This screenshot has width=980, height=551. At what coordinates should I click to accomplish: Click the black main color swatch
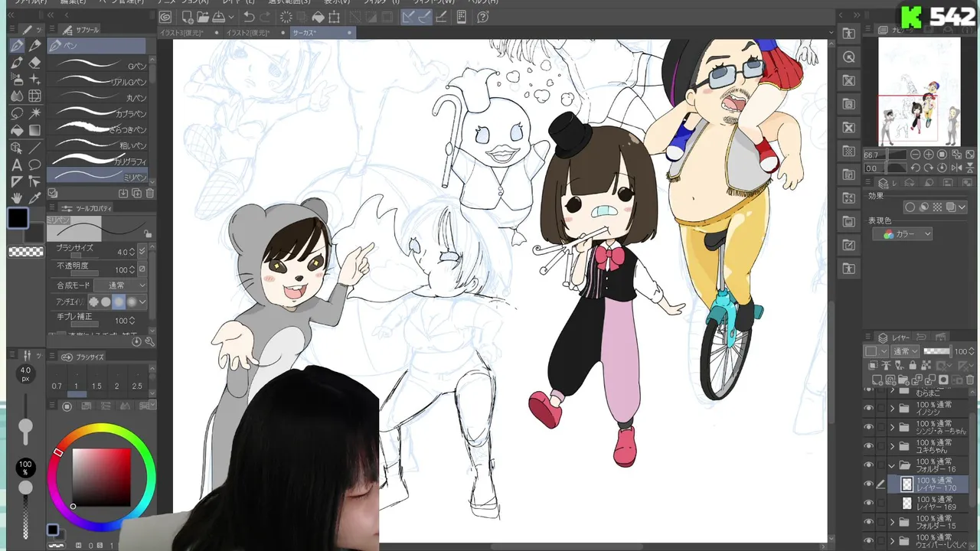[18, 218]
